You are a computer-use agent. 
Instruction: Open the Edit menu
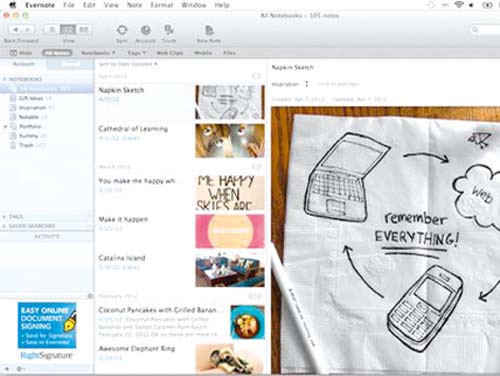(89, 5)
